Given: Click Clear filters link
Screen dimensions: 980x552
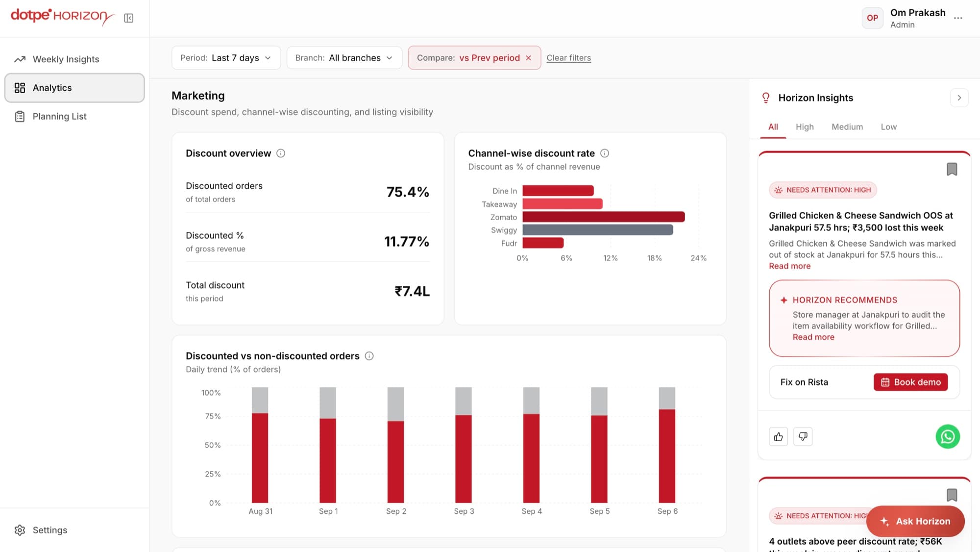Looking at the screenshot, I should pos(568,58).
